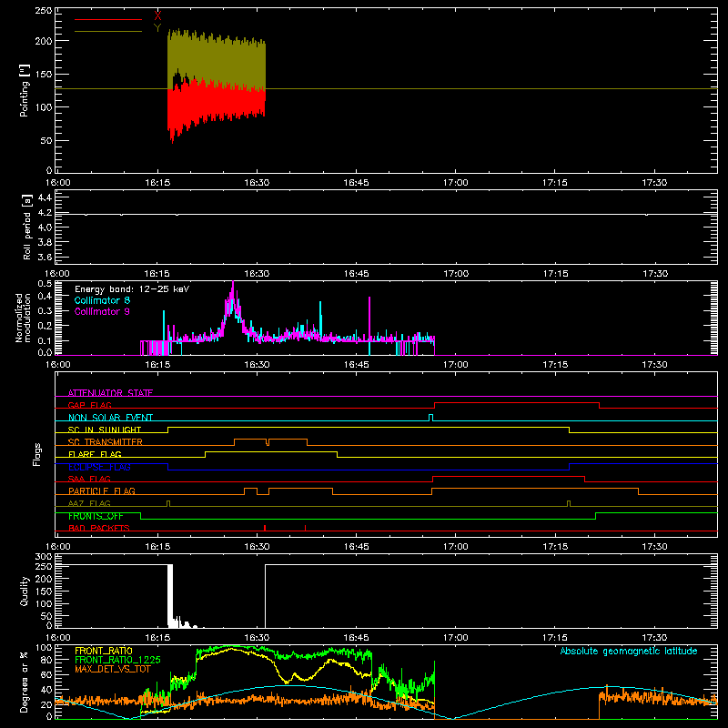Click the FRONTS_OFF flag label
The image size is (728, 728).
(x=96, y=516)
